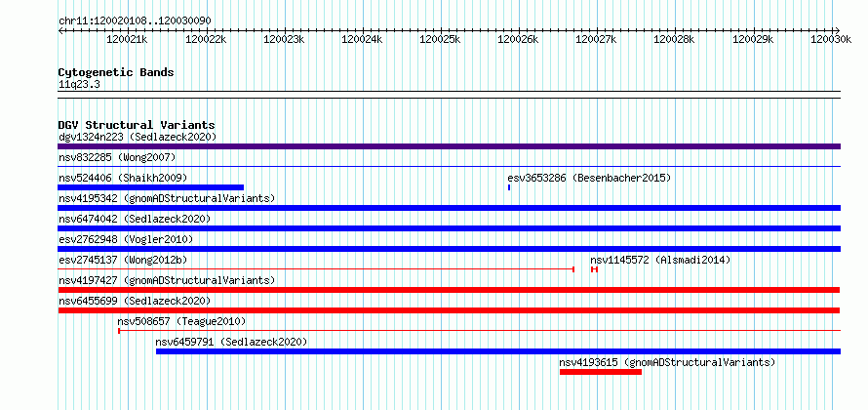Click the 120024k ruler tick label

(362, 39)
